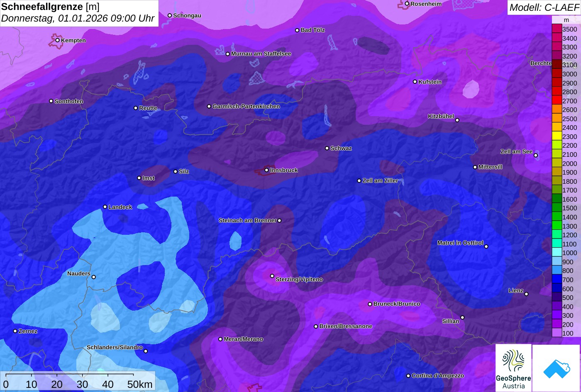This screenshot has height=392, width=581.
Task: Select the Zernez location marker dot
Action: 15,331
